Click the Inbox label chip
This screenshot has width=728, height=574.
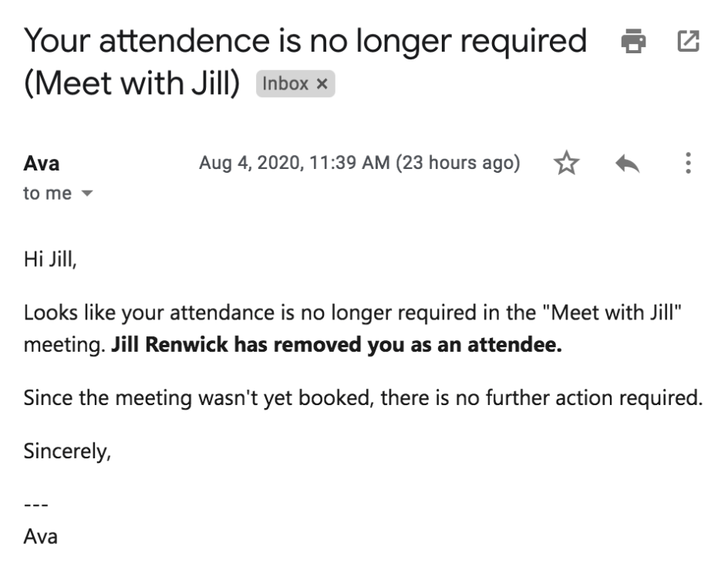coord(285,84)
